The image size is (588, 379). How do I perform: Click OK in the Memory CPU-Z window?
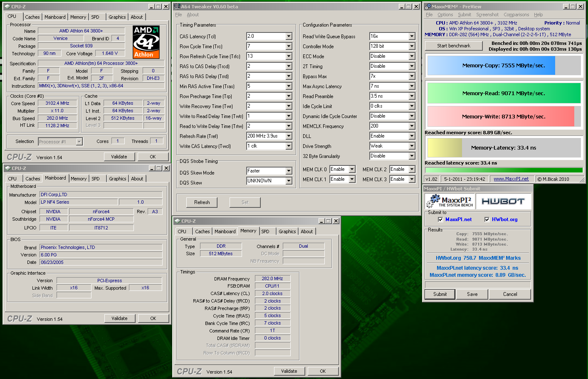pos(323,371)
